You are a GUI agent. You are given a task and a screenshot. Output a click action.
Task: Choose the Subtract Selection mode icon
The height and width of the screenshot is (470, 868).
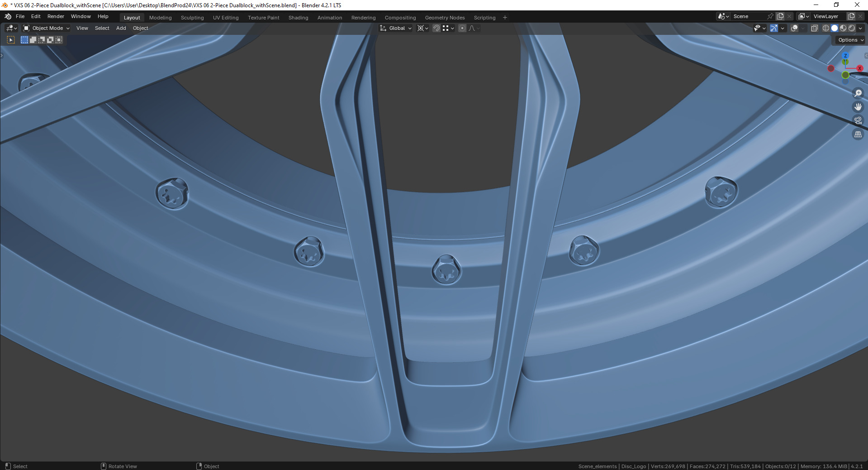click(42, 40)
